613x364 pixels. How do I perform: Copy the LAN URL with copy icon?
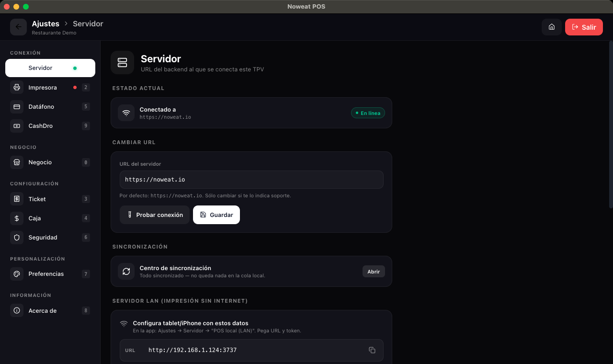point(372,350)
